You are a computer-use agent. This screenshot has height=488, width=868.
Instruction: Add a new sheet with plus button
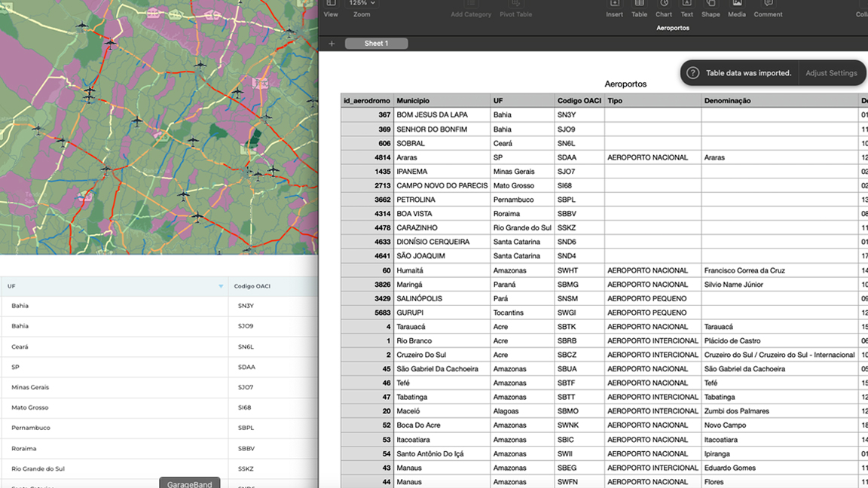point(332,44)
